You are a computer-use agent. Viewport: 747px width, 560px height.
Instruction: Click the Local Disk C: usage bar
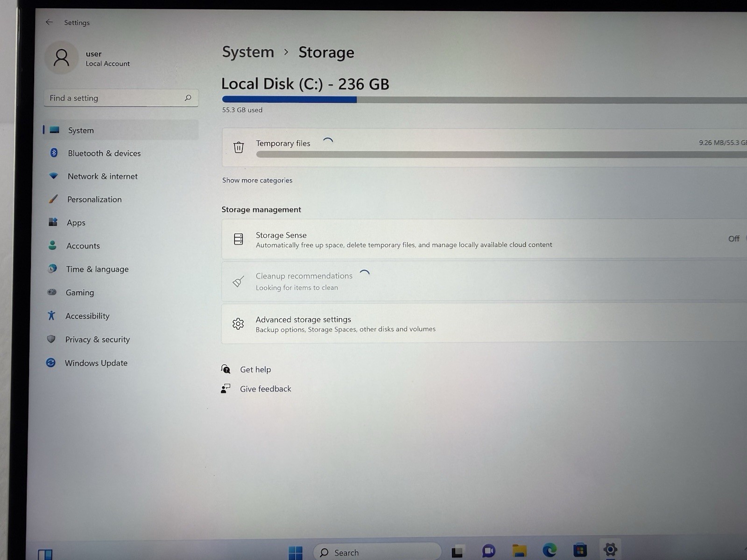pyautogui.click(x=484, y=99)
